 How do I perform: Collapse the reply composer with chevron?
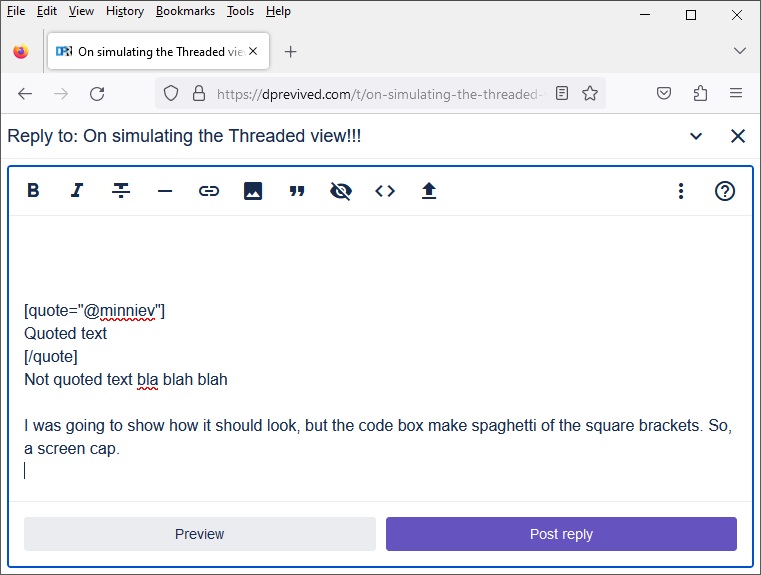696,136
